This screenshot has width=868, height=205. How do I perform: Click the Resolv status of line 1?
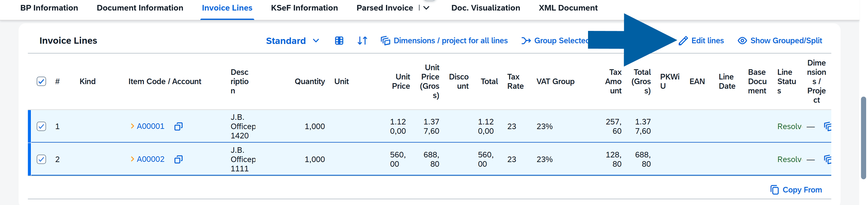click(x=789, y=126)
